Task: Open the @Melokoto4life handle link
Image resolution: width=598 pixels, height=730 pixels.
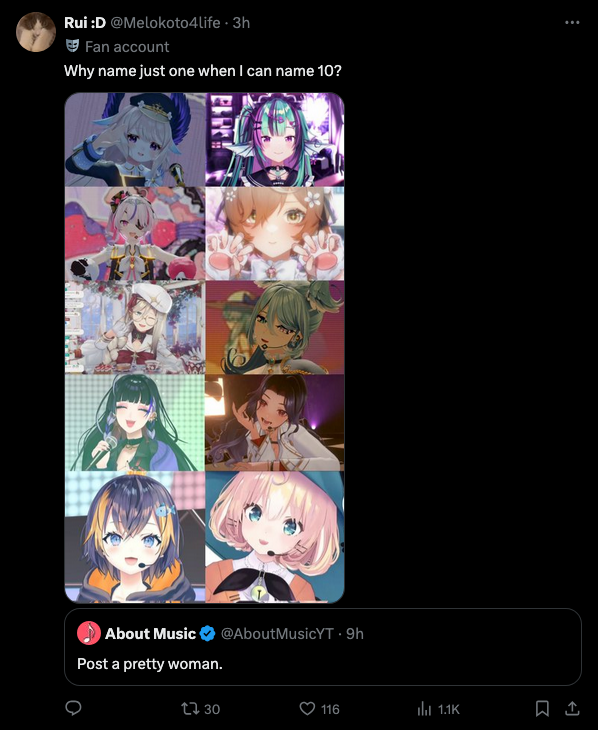Action: (x=165, y=22)
